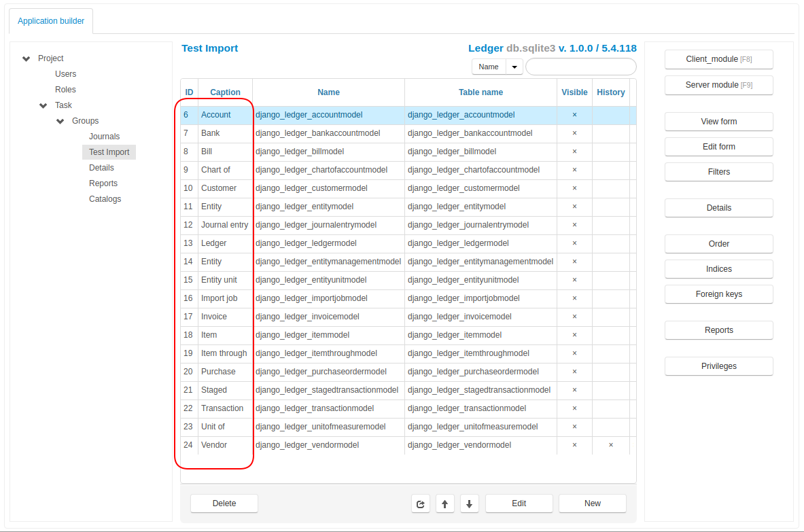
Task: Toggle Visible mark for Invoice row
Action: (574, 317)
